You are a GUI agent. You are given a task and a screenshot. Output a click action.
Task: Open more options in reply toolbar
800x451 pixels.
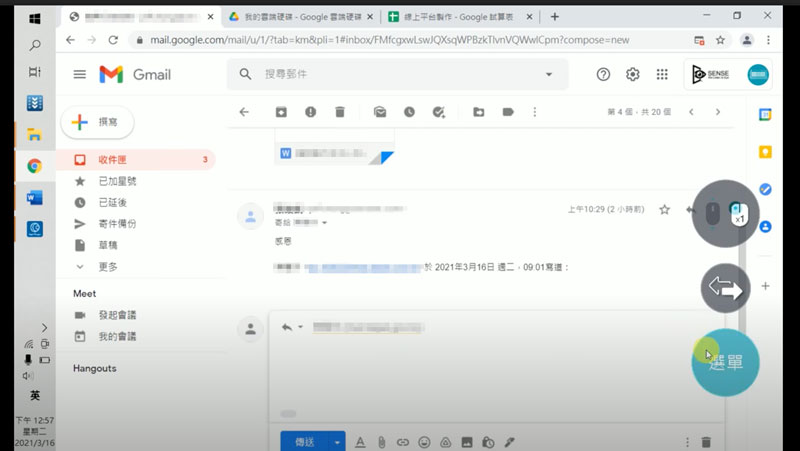click(687, 442)
